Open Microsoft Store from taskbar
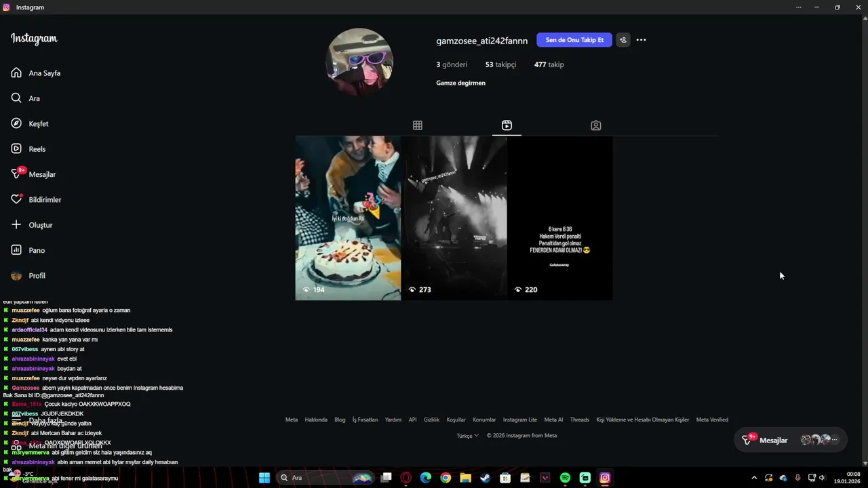 tap(505, 478)
